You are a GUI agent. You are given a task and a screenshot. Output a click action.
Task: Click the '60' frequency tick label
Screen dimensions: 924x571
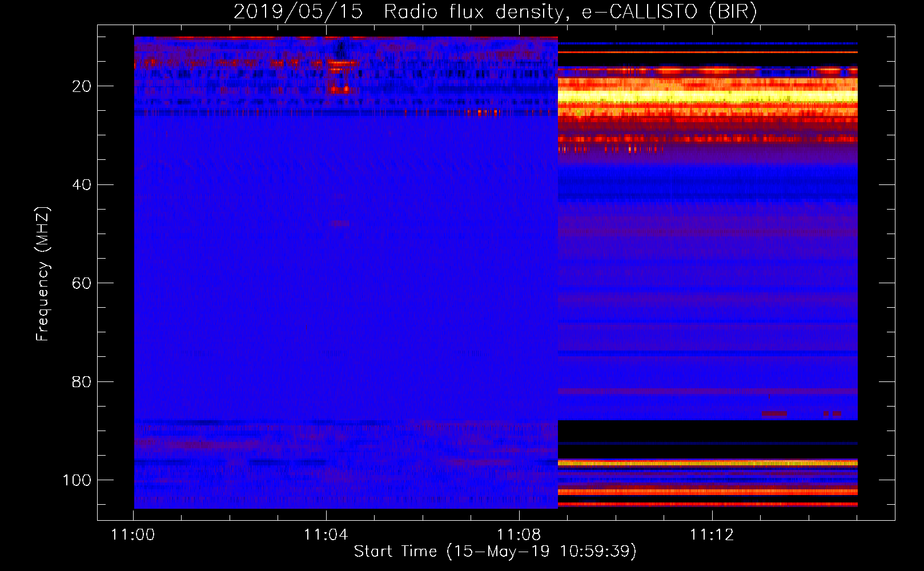coord(82,283)
